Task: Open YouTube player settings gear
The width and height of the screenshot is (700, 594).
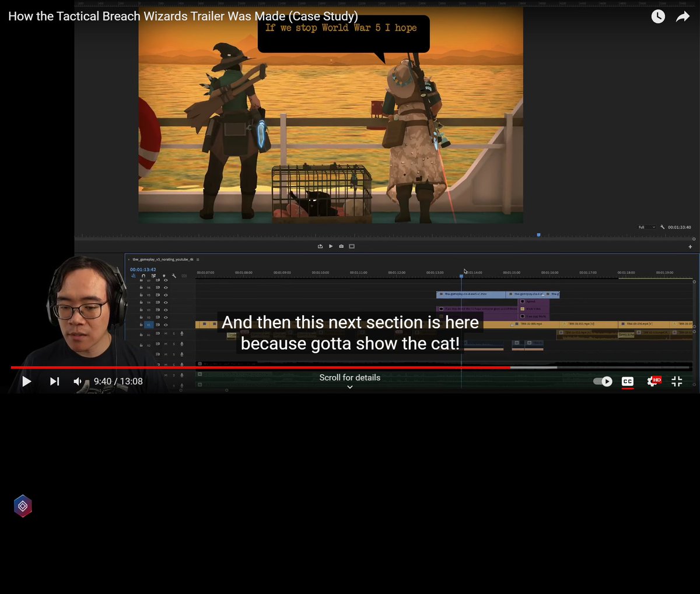Action: coord(653,381)
